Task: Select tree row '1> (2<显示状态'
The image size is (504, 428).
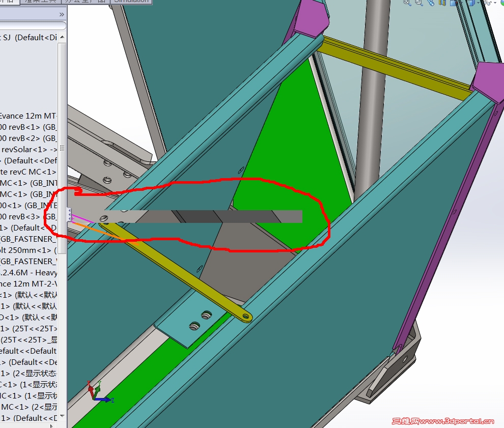Action: point(29,374)
